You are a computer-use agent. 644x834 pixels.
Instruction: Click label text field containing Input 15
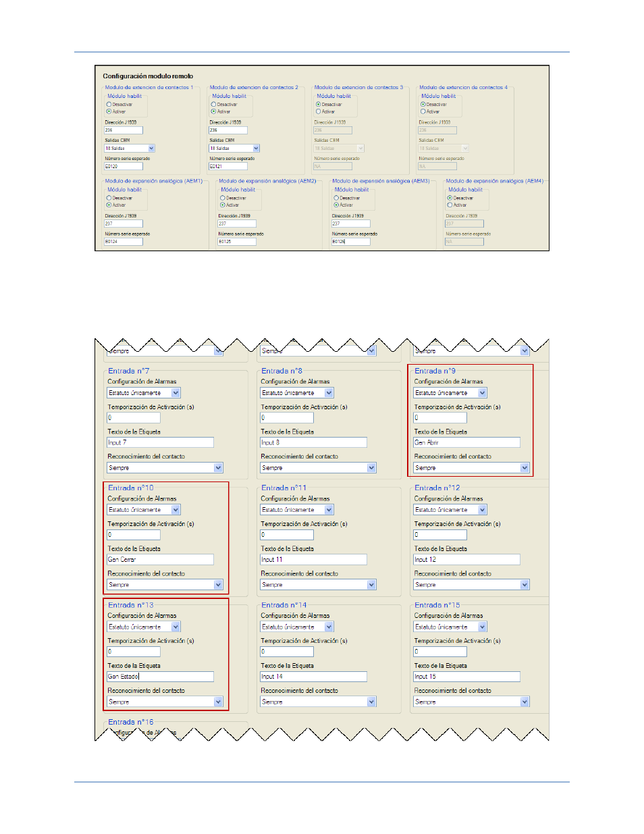tap(467, 676)
